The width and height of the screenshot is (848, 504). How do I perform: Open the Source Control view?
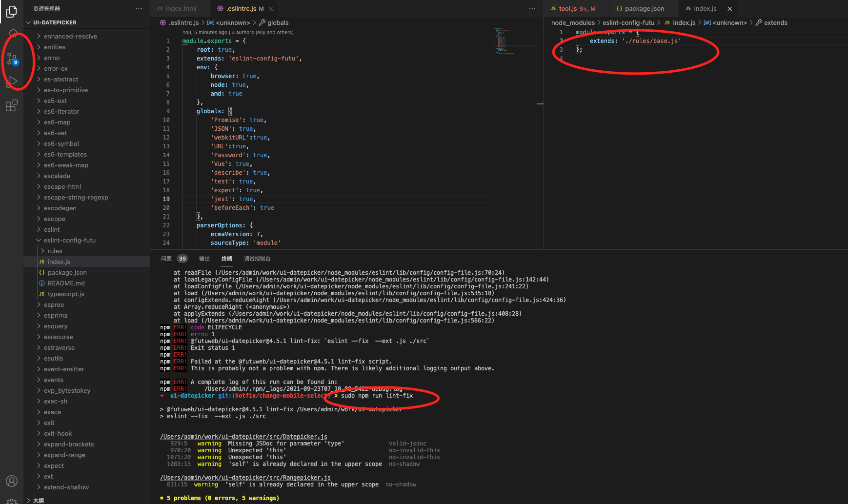[x=12, y=60]
